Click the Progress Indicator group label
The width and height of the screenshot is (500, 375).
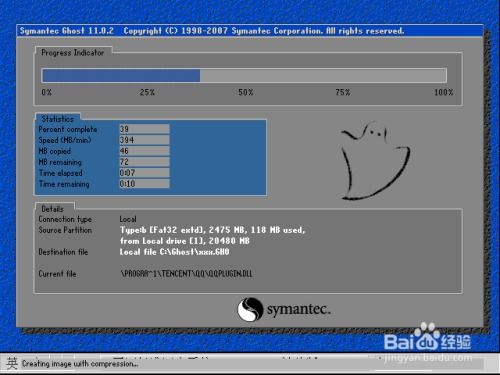[73, 53]
